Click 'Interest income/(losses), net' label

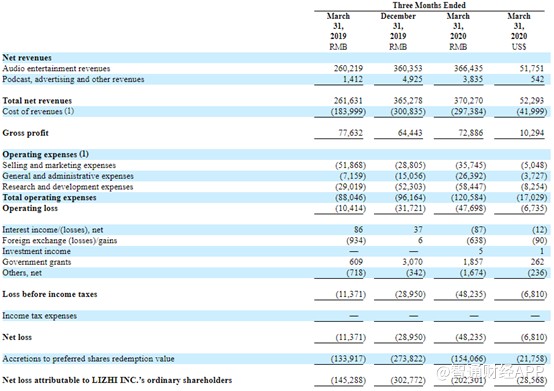pos(53,230)
